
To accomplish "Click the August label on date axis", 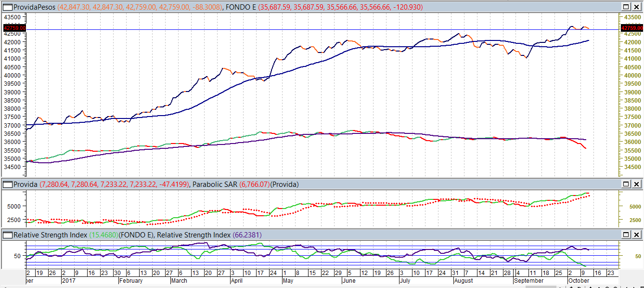I will pyautogui.click(x=464, y=280).
